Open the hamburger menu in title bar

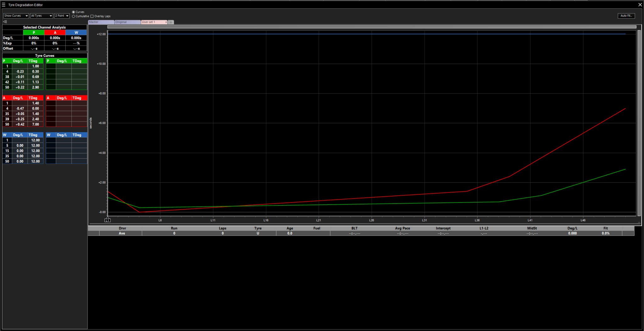click(x=4, y=5)
